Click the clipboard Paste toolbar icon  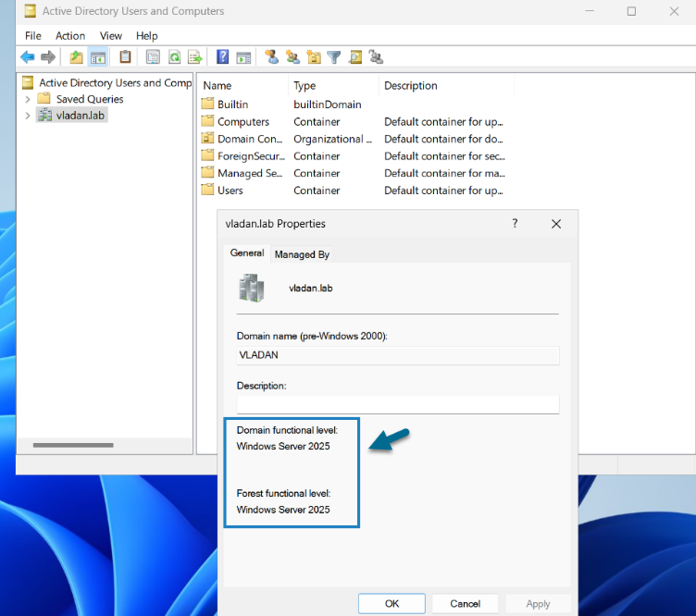click(125, 56)
